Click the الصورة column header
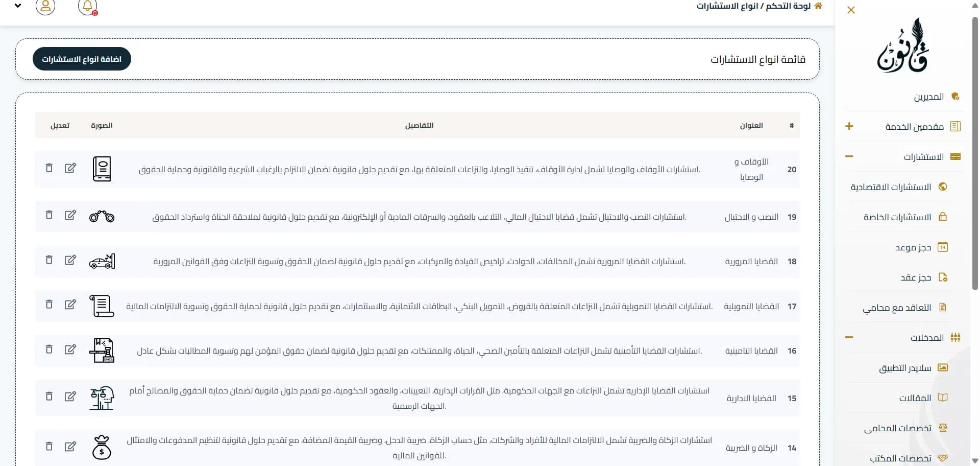 click(x=102, y=125)
